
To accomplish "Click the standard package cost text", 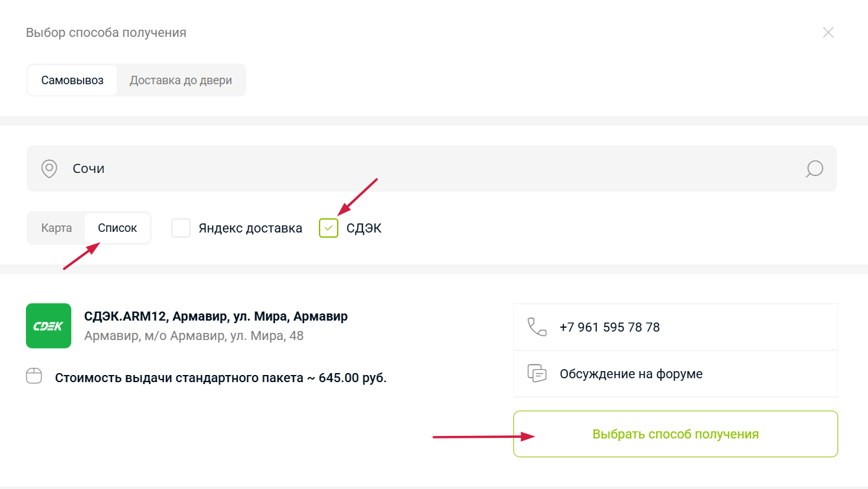I will coord(220,378).
